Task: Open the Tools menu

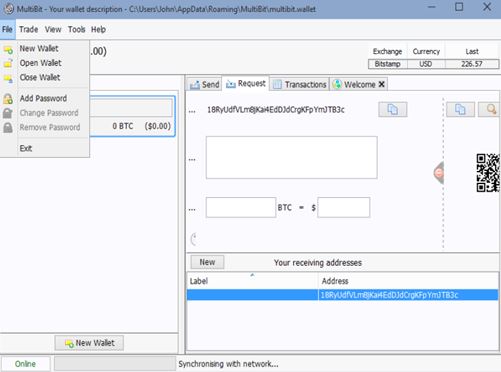Action: tap(77, 29)
